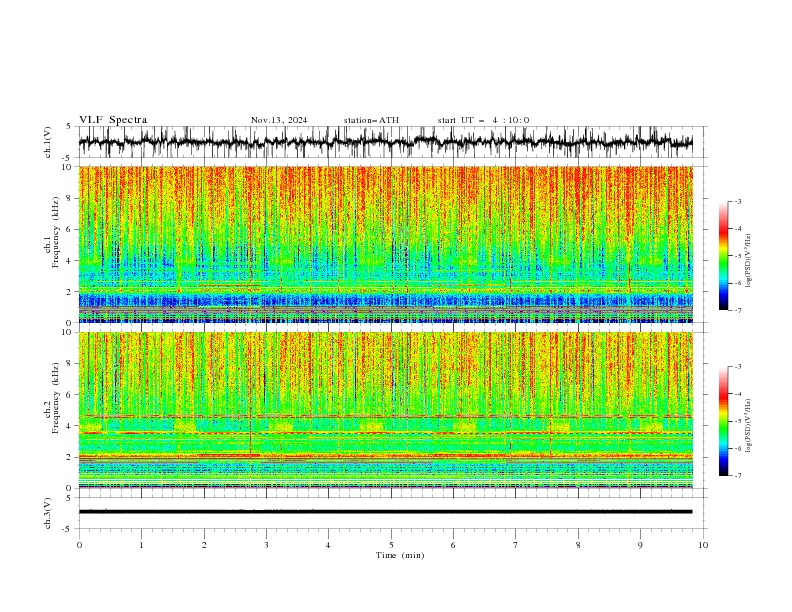Click the "0" time axis tick label
This screenshot has width=792, height=612.
pyautogui.click(x=79, y=545)
